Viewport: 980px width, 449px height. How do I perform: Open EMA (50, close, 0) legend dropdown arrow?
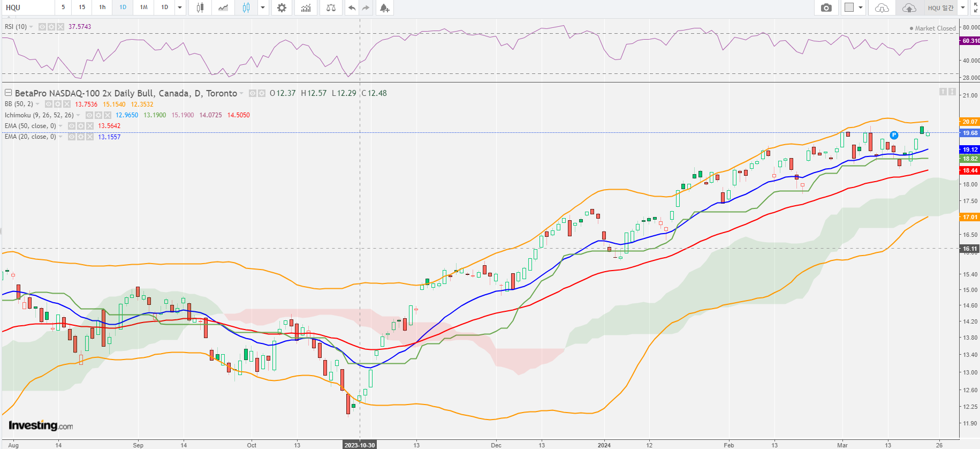point(60,126)
